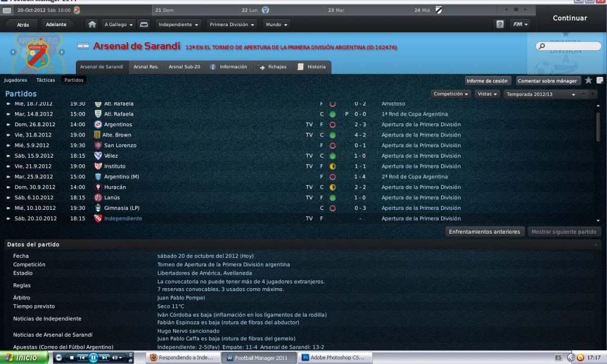The image size is (607, 364).
Task: Open the Windows Inicio start button
Action: coord(24,357)
